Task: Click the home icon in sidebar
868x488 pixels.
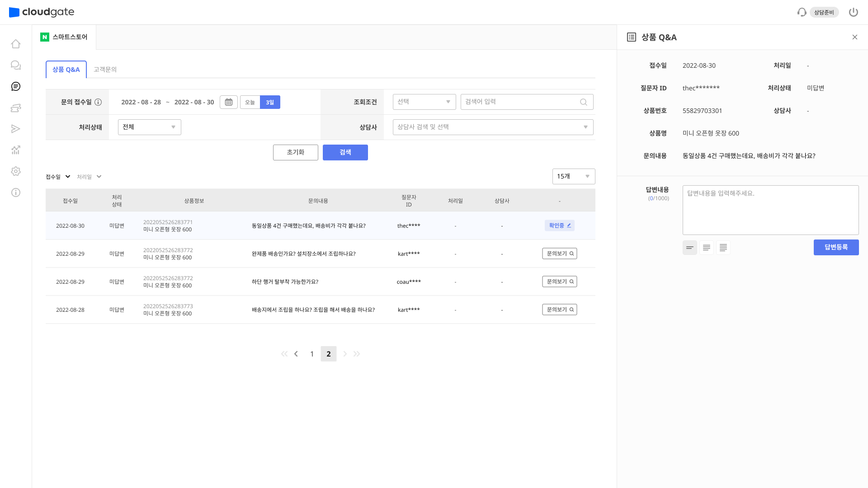Action: pyautogui.click(x=16, y=44)
